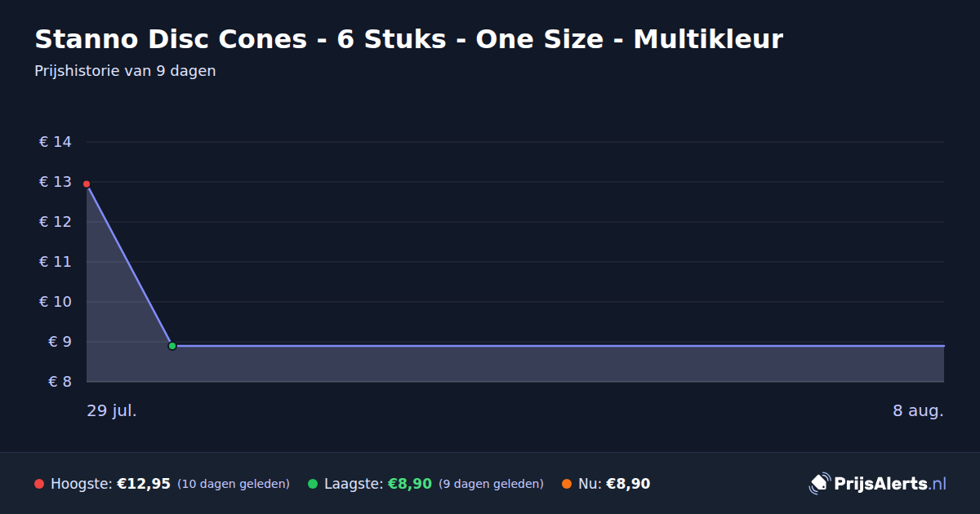
Task: Click the orange Nu legend dot
Action: click(567, 484)
